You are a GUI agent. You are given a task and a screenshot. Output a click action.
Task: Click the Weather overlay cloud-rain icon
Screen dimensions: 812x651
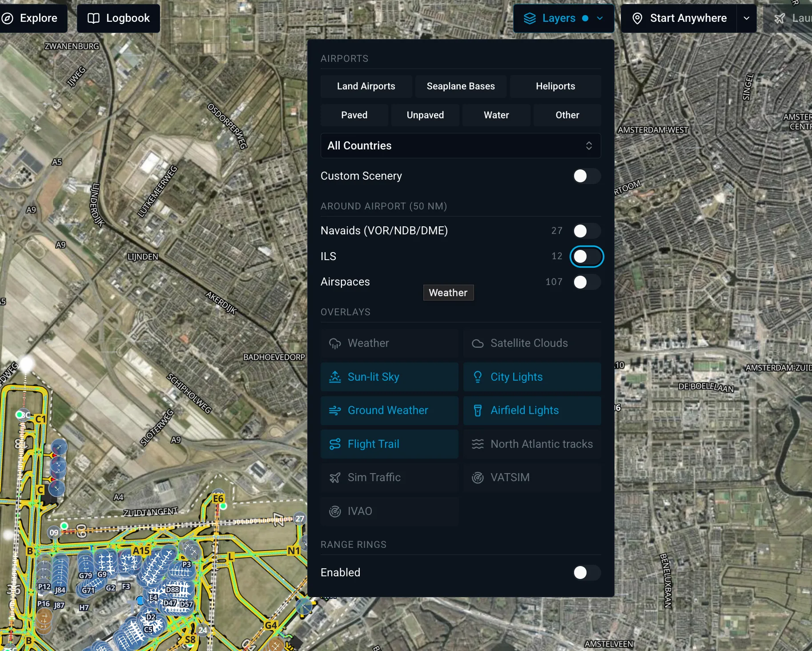335,343
